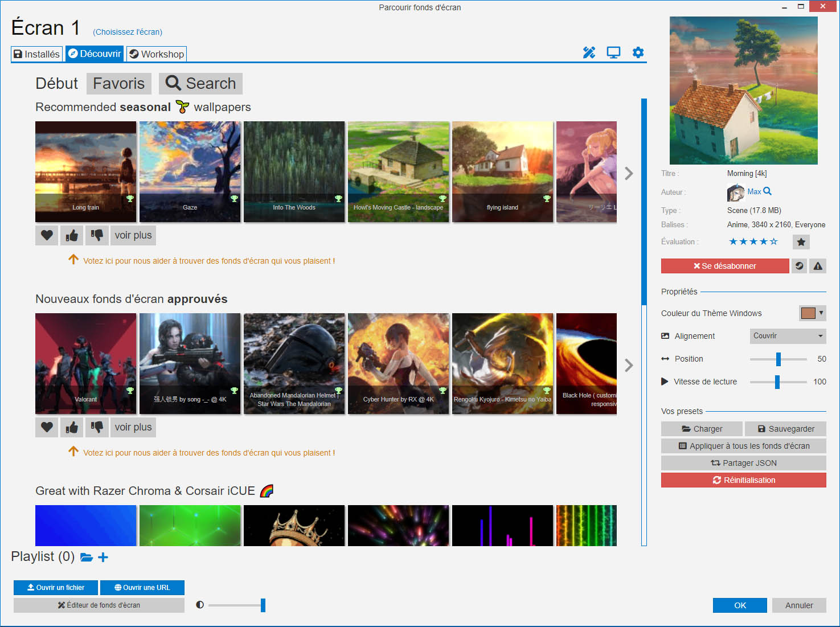Open Windows theme color dropdown arrow
Viewport: 840px width, 627px height.
point(821,313)
